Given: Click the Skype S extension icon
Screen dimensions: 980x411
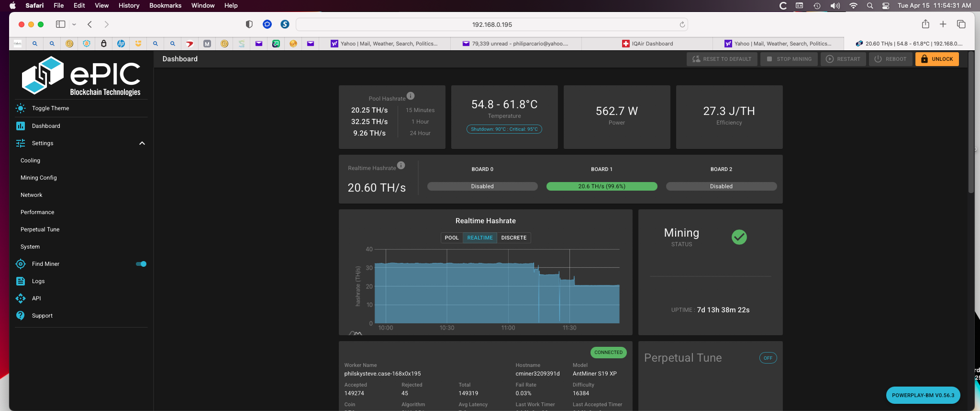Looking at the screenshot, I should pos(285,24).
